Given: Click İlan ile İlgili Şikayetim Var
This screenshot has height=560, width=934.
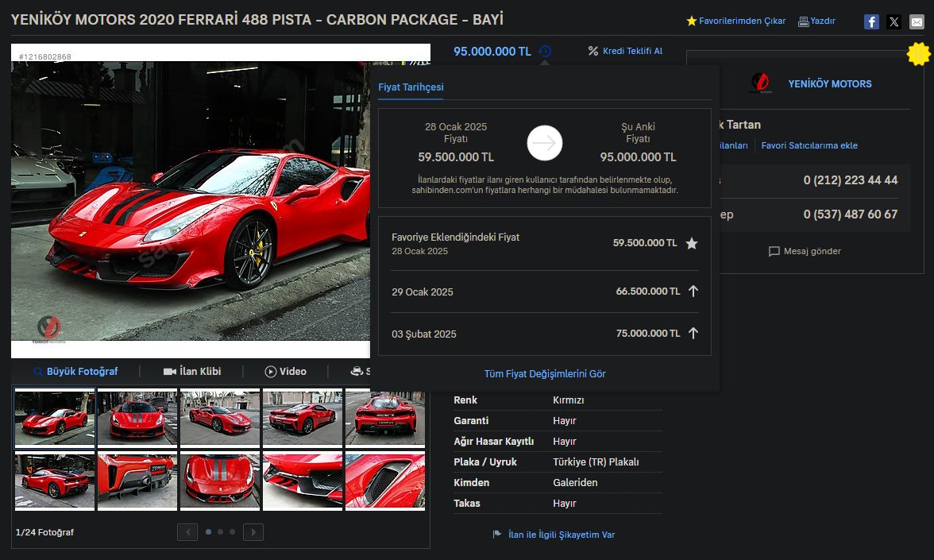Looking at the screenshot, I should click(561, 535).
